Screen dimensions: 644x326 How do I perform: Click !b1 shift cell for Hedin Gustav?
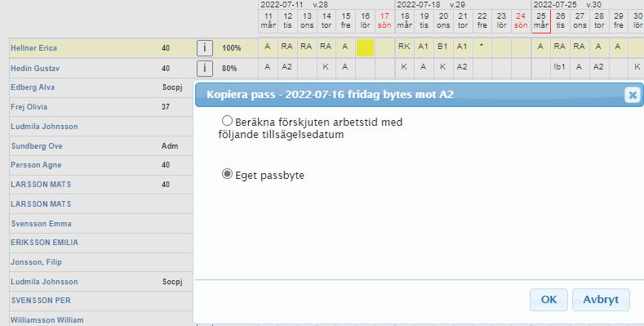(559, 67)
